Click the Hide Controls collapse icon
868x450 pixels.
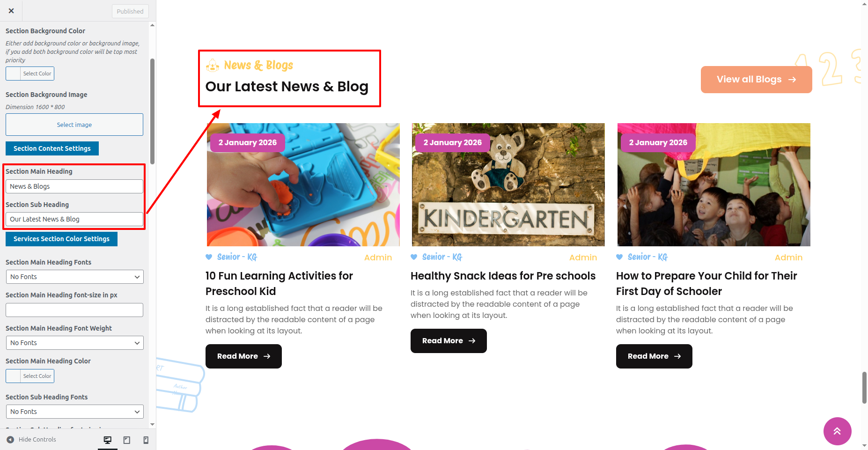[10, 440]
